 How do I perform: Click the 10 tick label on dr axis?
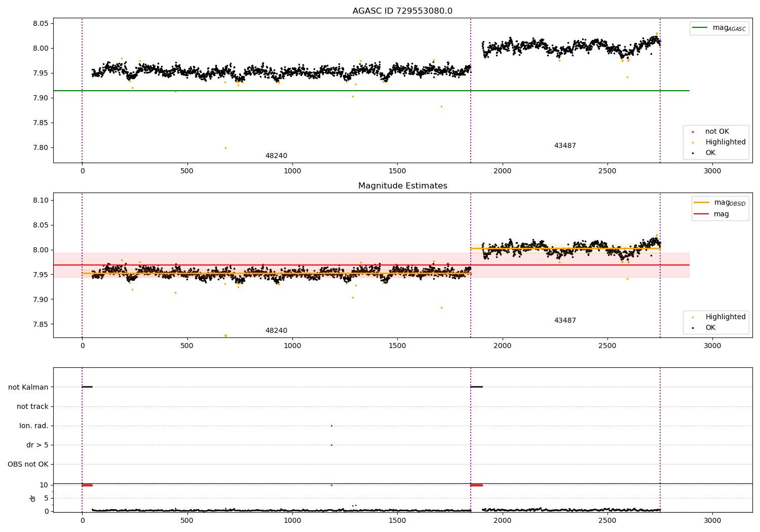[x=45, y=485]
